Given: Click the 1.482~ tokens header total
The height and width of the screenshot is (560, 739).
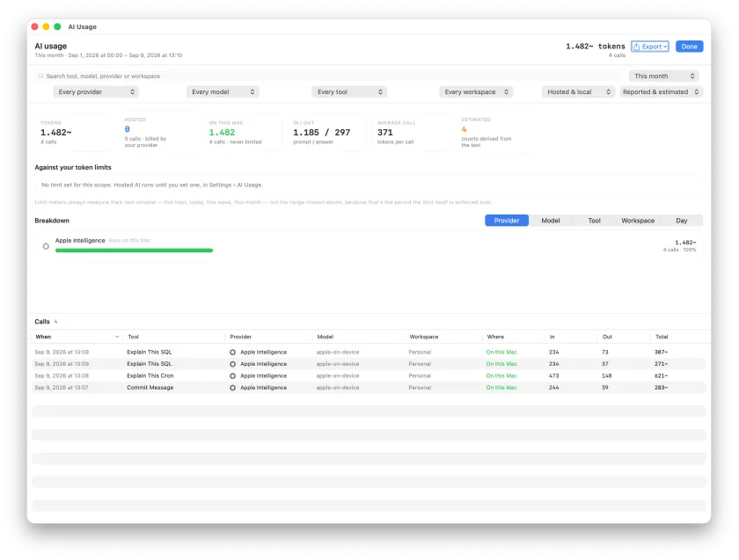Looking at the screenshot, I should [596, 47].
